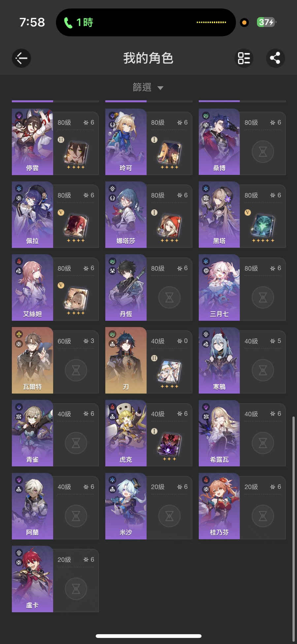Tap the back arrow icon

tap(21, 58)
